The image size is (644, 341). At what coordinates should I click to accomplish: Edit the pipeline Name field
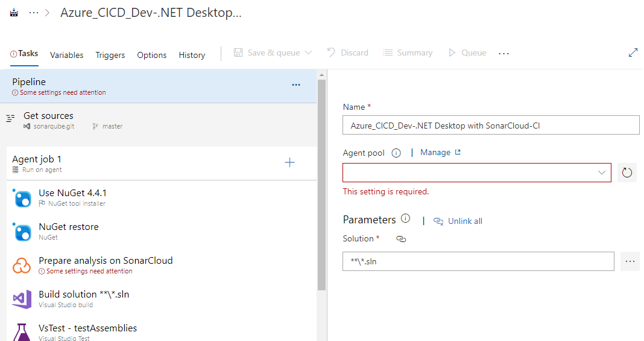491,126
